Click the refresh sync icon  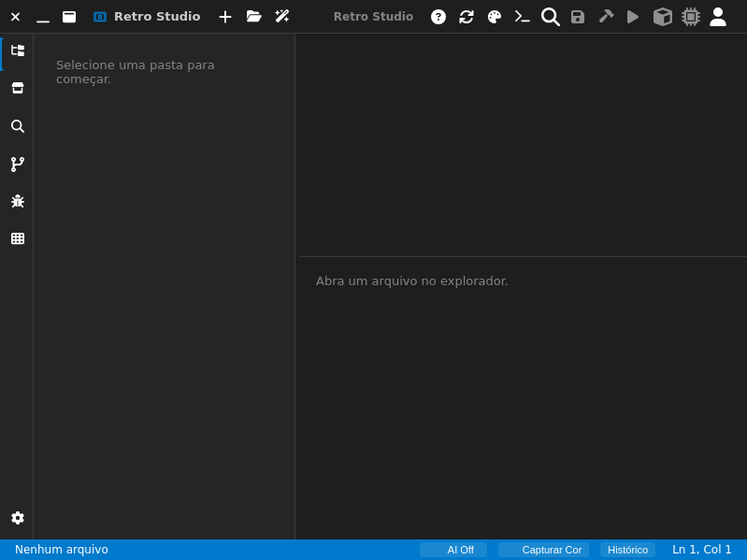(467, 17)
